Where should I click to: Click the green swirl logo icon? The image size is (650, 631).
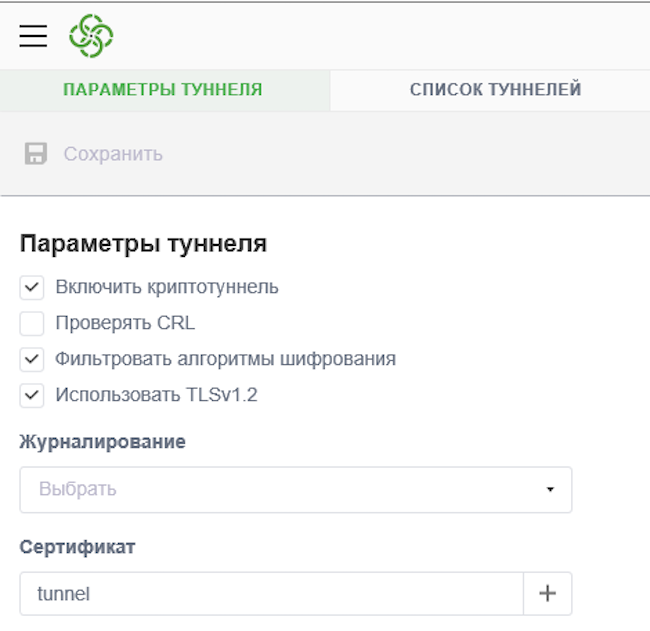[91, 36]
